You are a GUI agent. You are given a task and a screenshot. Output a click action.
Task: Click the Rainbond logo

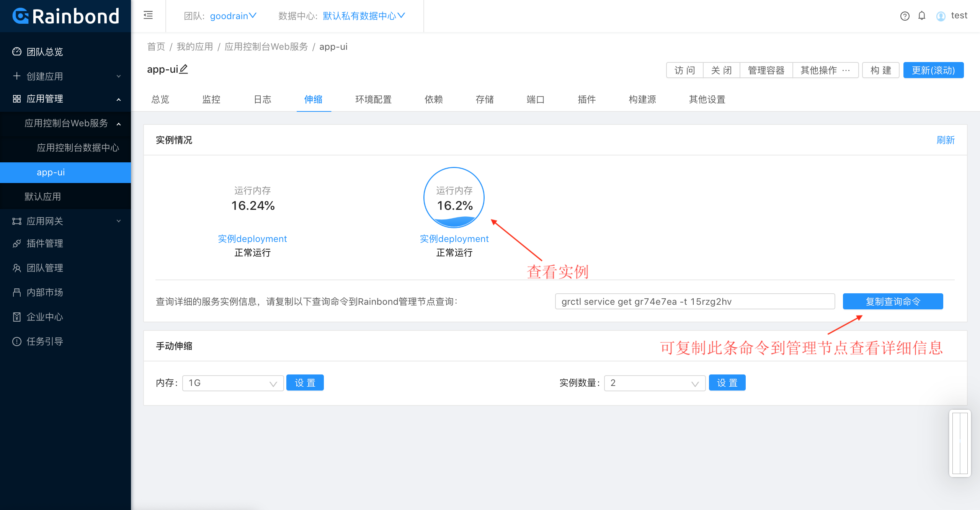point(65,16)
